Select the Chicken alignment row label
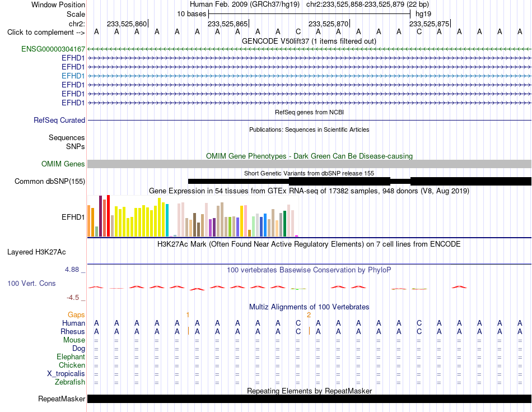Screen dimensions: 532x412 point(72,365)
